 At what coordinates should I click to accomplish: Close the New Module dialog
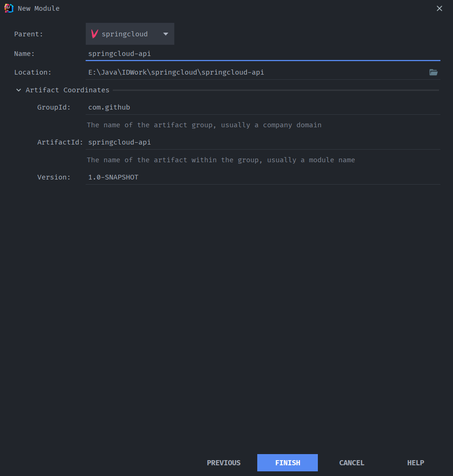[x=439, y=8]
